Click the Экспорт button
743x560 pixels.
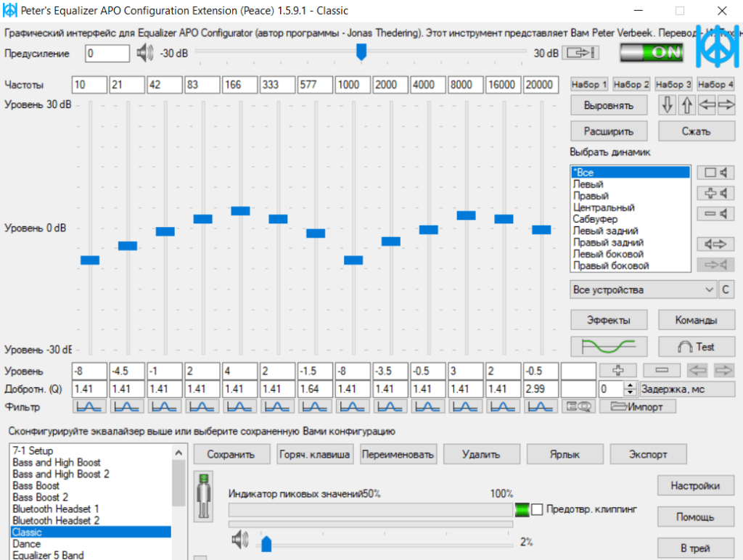point(648,454)
